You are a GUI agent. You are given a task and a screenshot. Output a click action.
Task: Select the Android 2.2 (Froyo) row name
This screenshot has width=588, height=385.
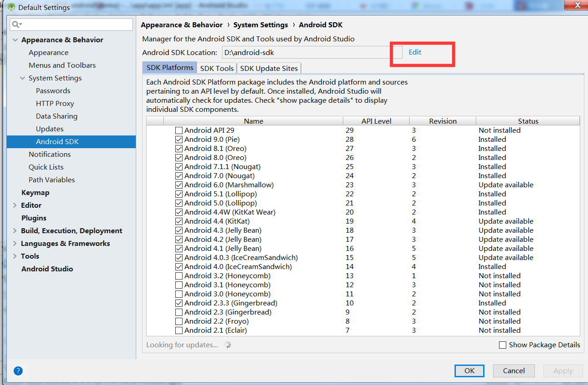[x=217, y=321]
